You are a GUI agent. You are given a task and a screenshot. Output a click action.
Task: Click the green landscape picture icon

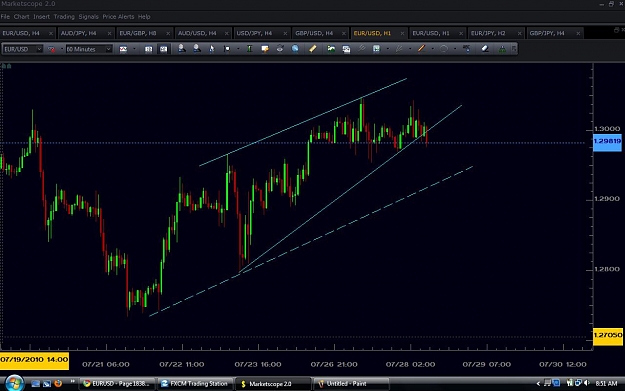331,49
